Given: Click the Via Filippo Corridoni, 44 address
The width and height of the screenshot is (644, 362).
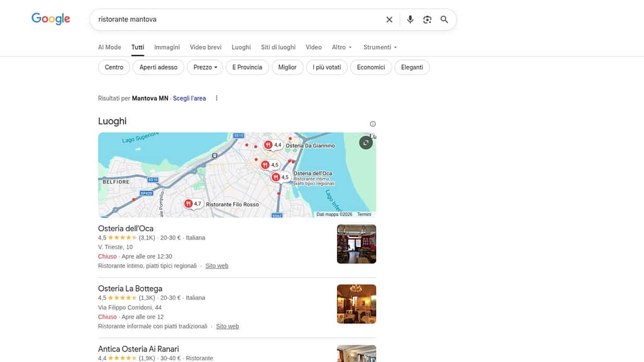Looking at the screenshot, I should [130, 307].
